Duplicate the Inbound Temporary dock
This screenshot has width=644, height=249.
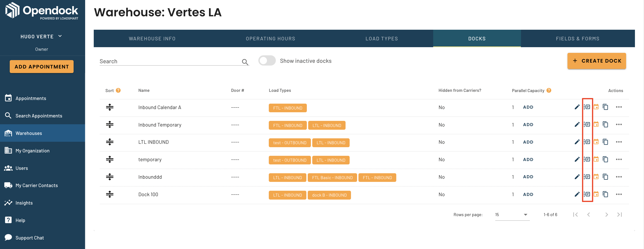pos(605,124)
